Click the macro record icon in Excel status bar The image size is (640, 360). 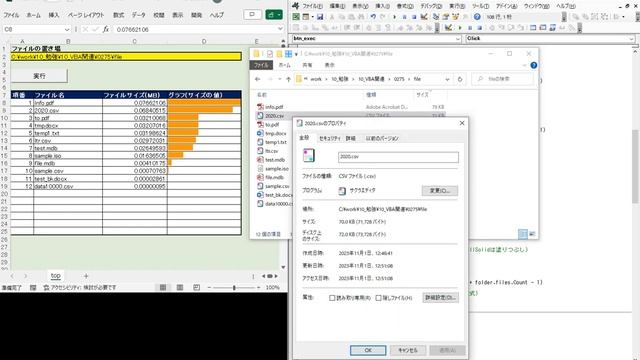[x=33, y=288]
